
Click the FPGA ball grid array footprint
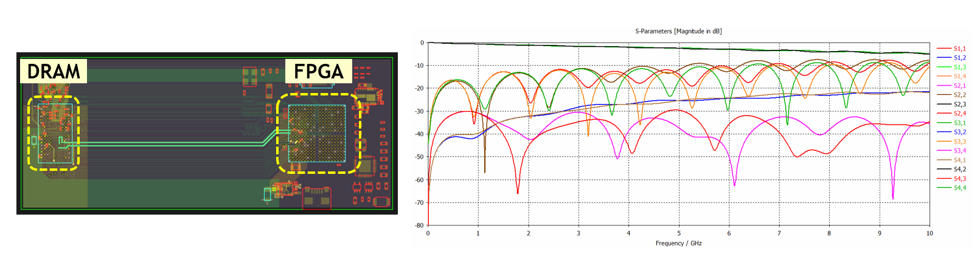pos(317,134)
